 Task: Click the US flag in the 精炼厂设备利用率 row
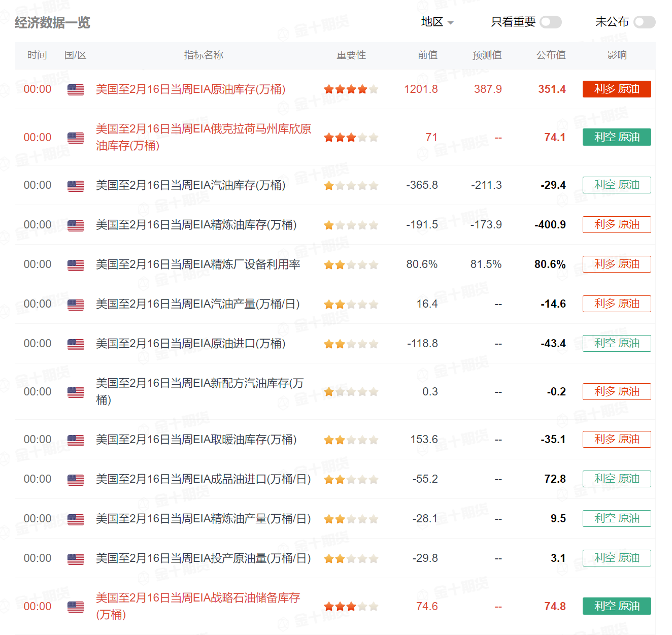(76, 265)
